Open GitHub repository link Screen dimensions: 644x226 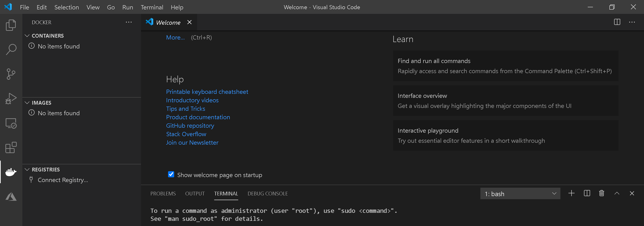(x=190, y=126)
